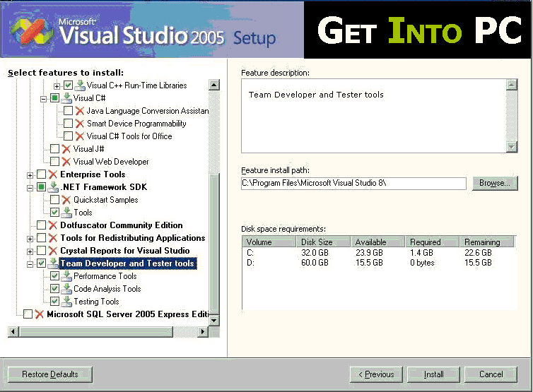Click install icon beside Visual C++ Run-Time Libraries
Viewport: 533px width, 392px height.
(80, 85)
